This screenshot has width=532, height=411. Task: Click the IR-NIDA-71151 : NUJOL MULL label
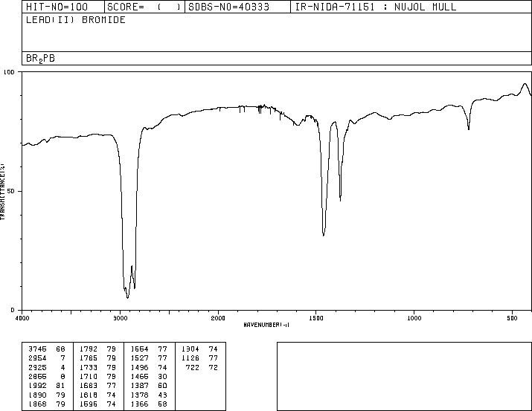tap(376, 7)
